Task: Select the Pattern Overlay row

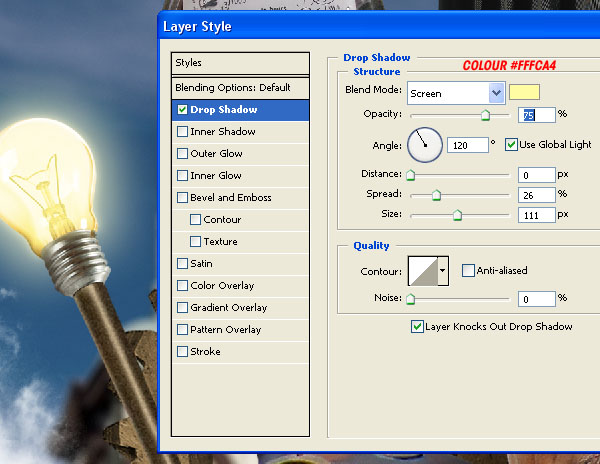Action: 240,330
